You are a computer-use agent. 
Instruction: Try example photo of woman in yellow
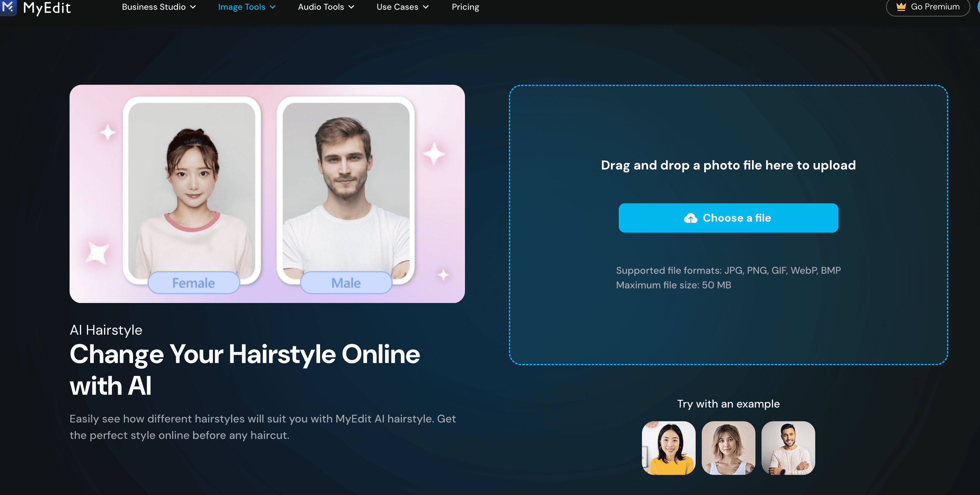pyautogui.click(x=668, y=448)
